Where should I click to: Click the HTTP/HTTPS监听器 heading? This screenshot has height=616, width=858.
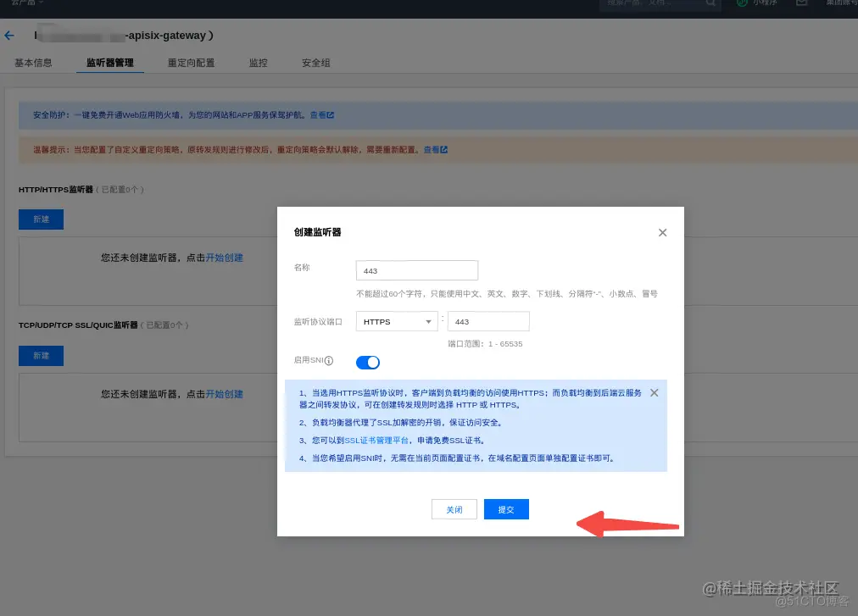(x=56, y=189)
